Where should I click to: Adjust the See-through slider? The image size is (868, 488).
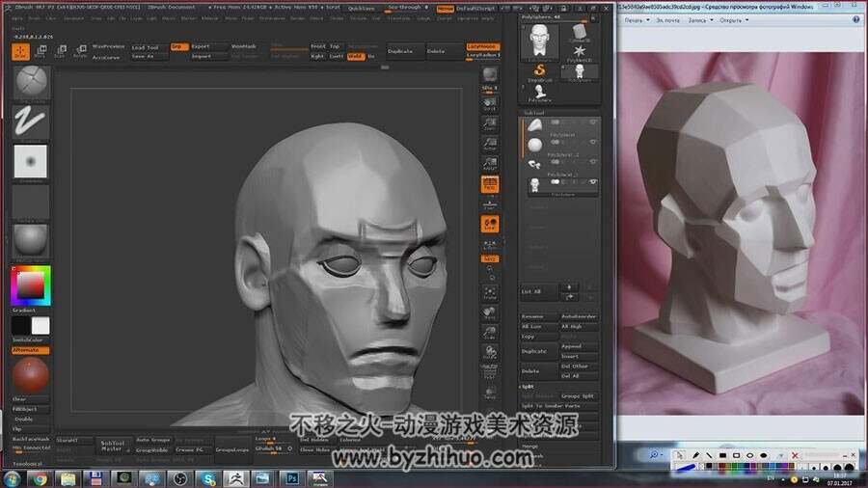pyautogui.click(x=409, y=8)
